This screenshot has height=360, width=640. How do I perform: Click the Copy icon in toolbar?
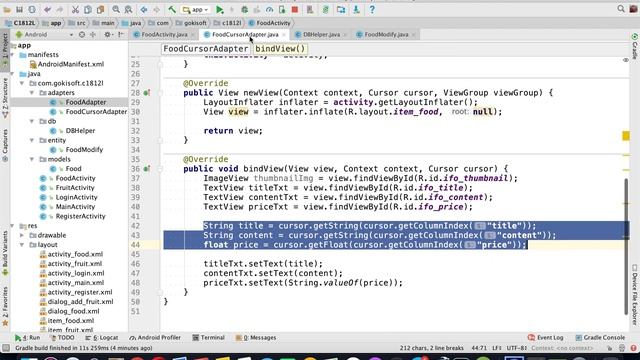pos(88,9)
